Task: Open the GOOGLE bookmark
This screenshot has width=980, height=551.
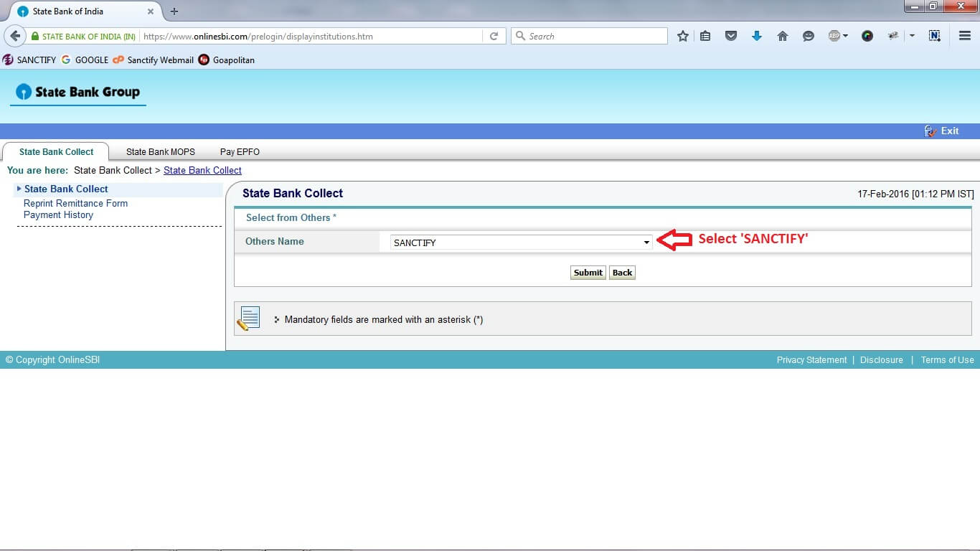Action: coord(85,60)
